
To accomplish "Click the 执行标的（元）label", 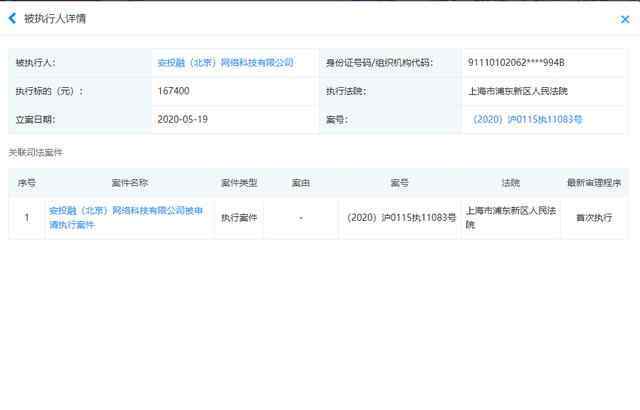I will click(x=49, y=91).
